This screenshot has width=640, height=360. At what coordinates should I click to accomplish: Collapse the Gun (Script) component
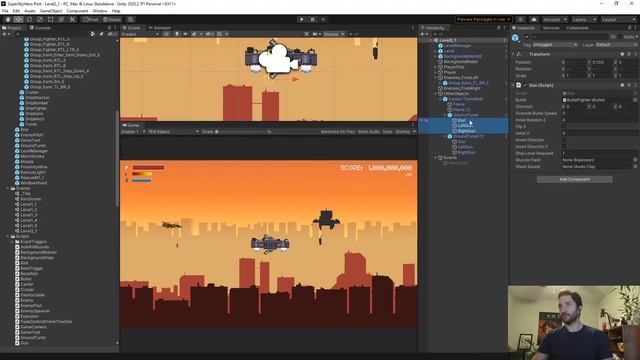(513, 85)
